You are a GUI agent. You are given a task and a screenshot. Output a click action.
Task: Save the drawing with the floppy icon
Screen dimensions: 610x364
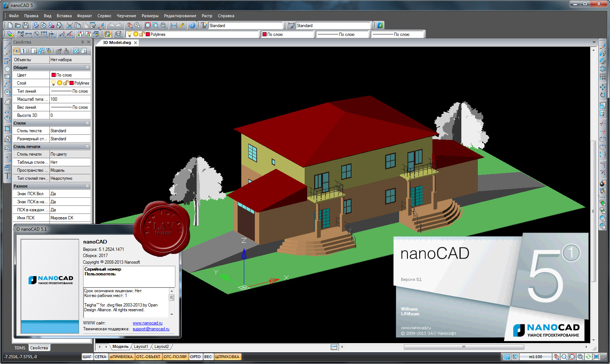(x=25, y=25)
